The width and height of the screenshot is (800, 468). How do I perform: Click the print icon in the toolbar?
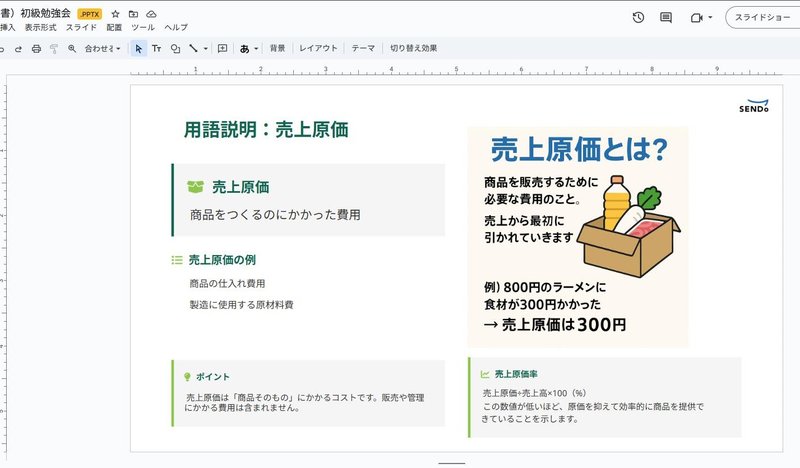37,48
